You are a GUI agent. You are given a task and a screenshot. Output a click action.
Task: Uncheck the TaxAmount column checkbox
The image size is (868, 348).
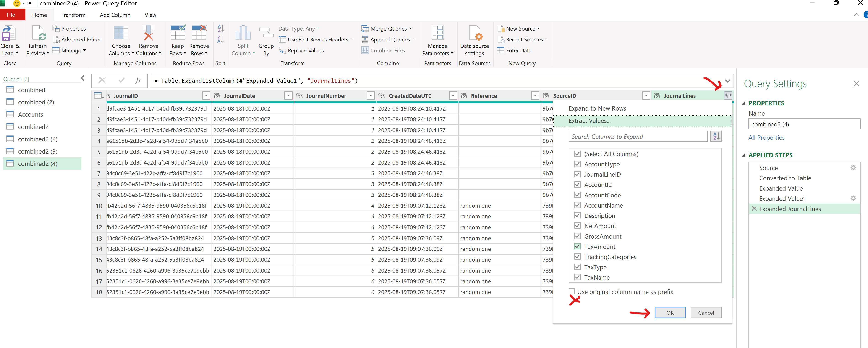tap(577, 247)
